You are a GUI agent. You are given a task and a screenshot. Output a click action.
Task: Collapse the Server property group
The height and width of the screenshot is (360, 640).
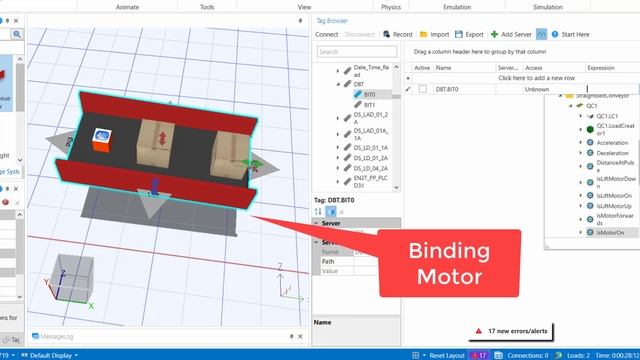[x=316, y=223]
